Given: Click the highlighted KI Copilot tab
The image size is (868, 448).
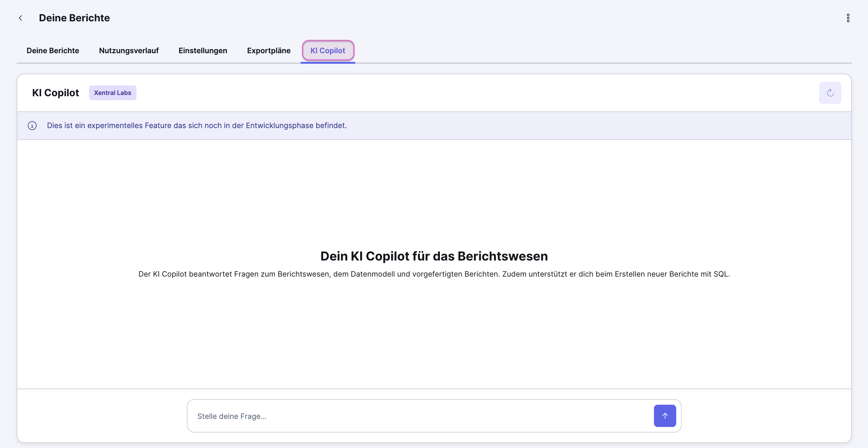Looking at the screenshot, I should tap(328, 50).
